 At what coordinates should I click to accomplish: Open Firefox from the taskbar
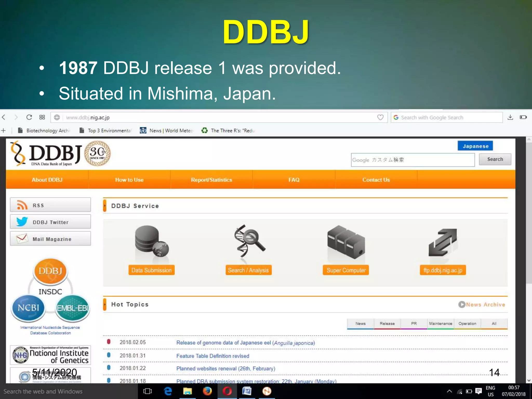pyautogui.click(x=207, y=391)
